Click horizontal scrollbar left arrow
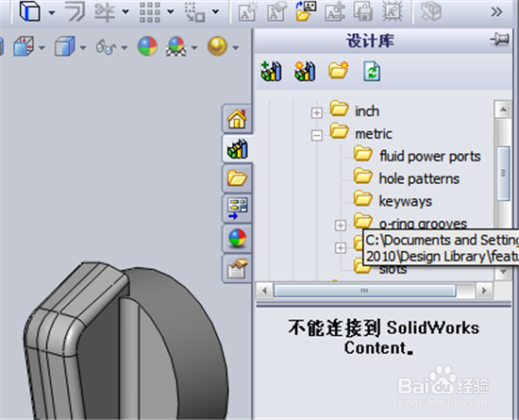519x420 pixels. point(264,291)
